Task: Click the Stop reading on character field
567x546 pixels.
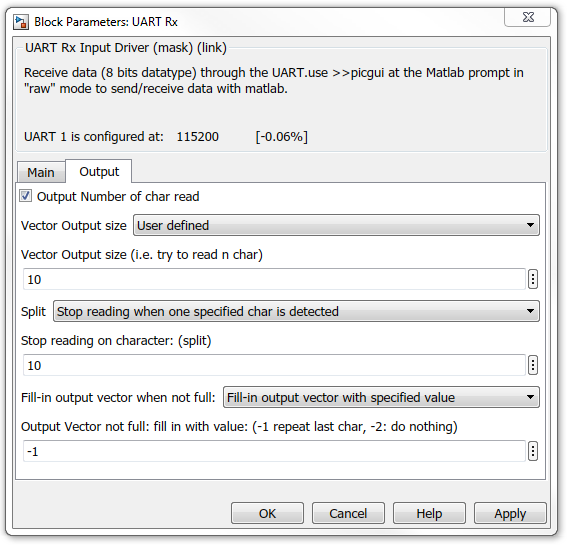Action: point(274,365)
